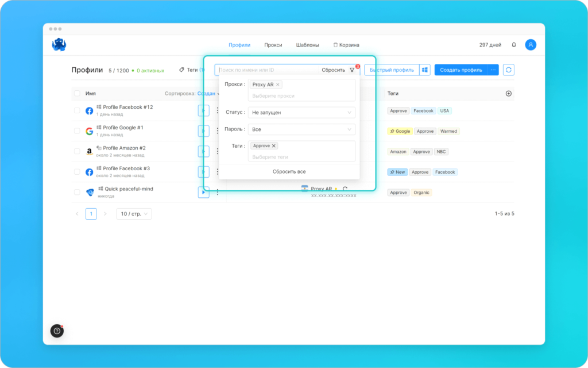
Task: Click next page arrow
Action: (x=106, y=214)
